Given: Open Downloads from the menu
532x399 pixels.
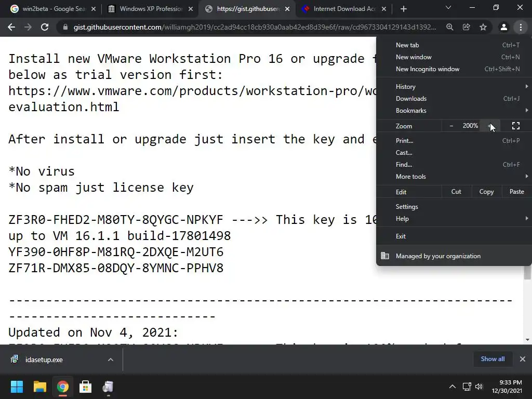Looking at the screenshot, I should tap(454, 98).
